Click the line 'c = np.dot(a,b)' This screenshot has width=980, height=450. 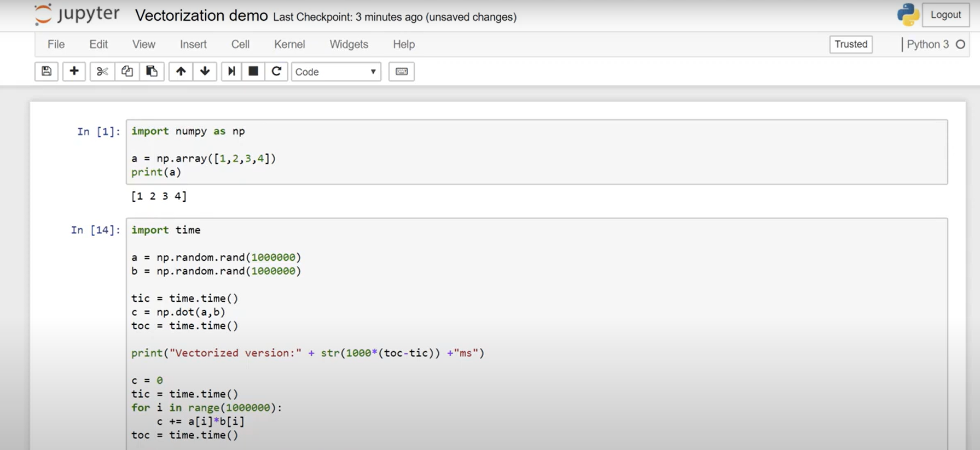tap(178, 312)
